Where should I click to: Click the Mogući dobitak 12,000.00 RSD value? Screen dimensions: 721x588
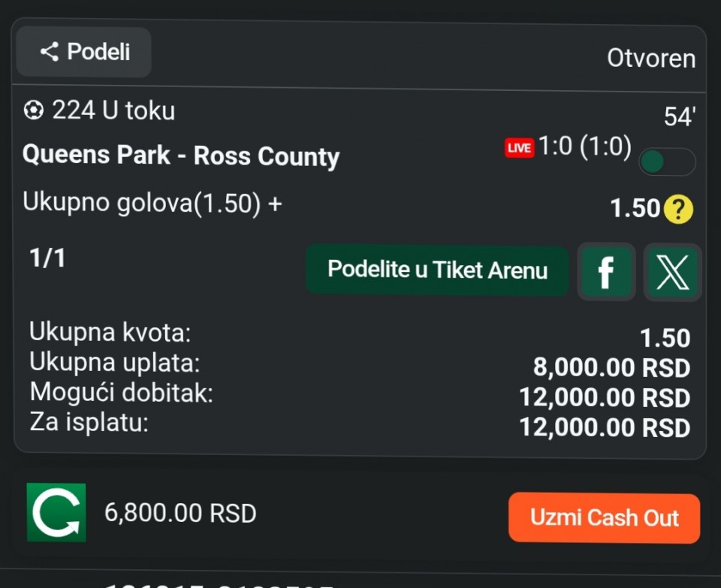605,397
